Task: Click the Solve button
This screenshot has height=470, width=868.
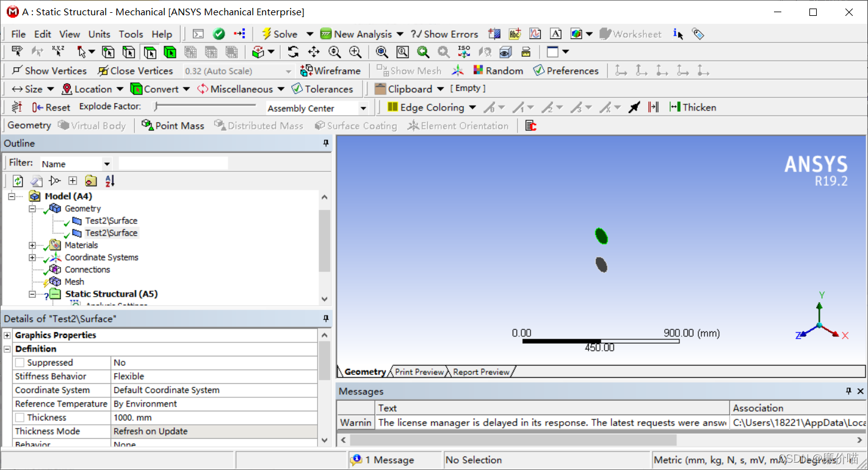Action: tap(279, 34)
